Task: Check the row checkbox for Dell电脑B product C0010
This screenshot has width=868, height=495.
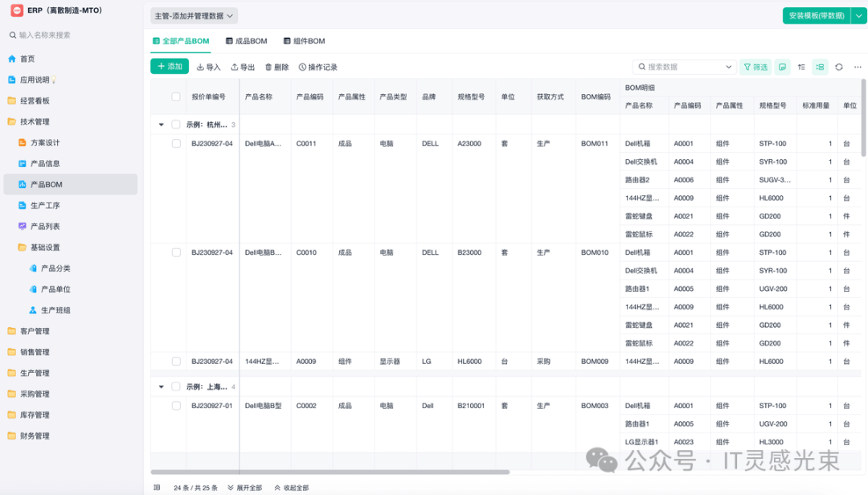Action: 176,252
